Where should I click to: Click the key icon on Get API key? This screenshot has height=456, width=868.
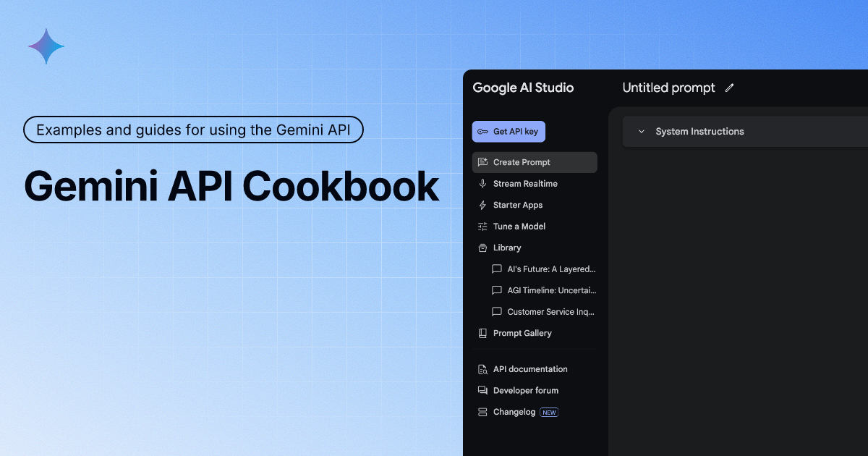click(x=483, y=131)
